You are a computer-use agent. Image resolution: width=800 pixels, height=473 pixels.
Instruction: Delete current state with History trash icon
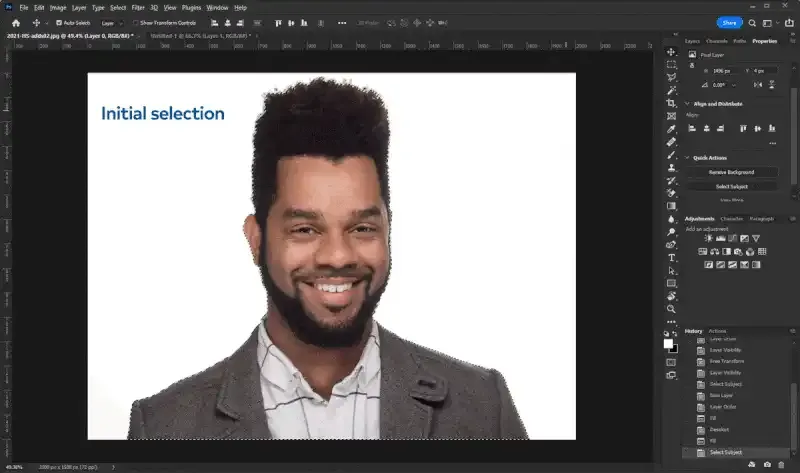[x=781, y=465]
